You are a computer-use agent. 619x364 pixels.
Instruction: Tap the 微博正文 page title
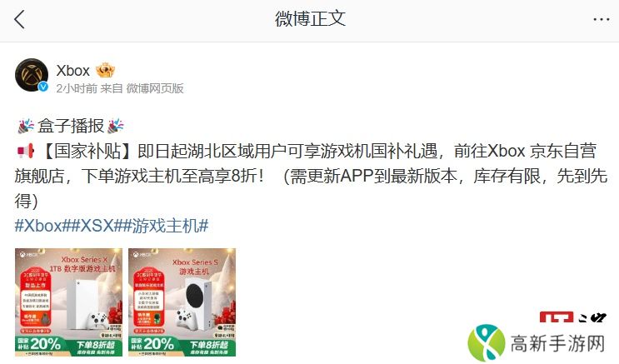click(310, 19)
